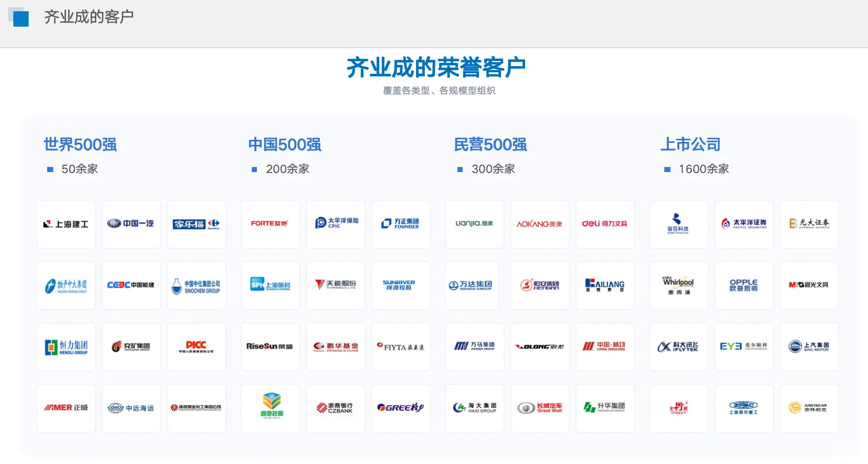Click the 光大证券 logo card

809,224
